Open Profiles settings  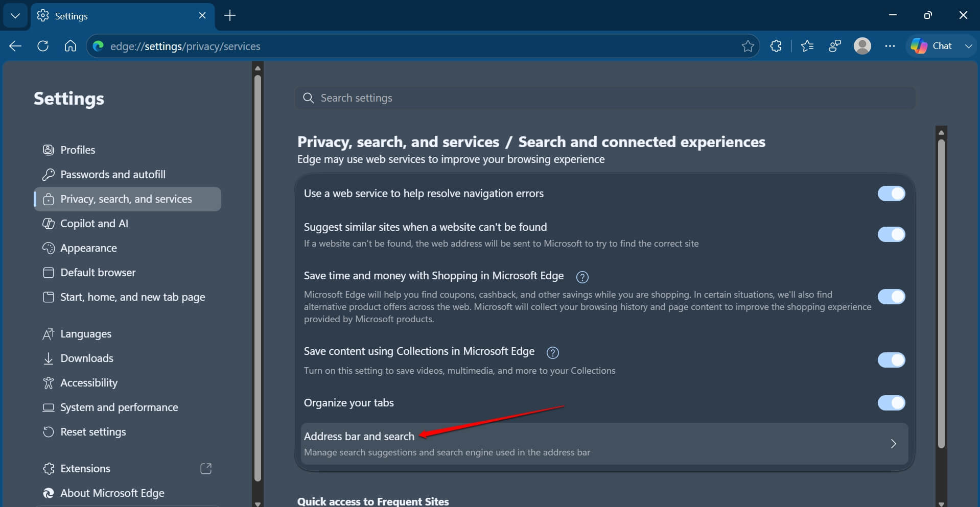(127, 150)
